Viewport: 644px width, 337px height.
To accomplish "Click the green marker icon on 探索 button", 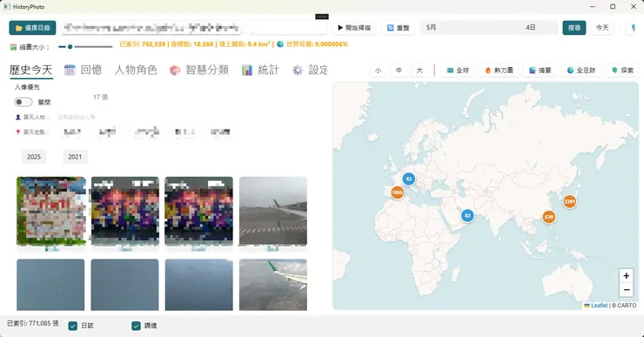I will 614,71.
